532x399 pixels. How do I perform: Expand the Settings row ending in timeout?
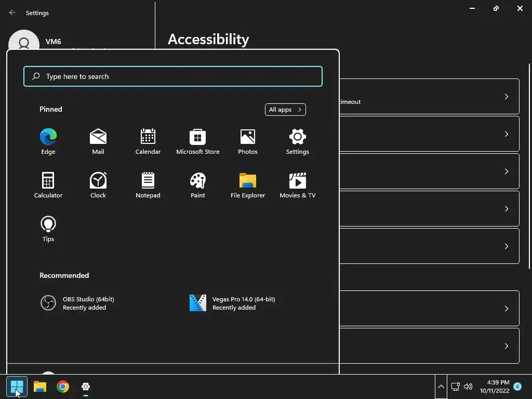(x=429, y=96)
